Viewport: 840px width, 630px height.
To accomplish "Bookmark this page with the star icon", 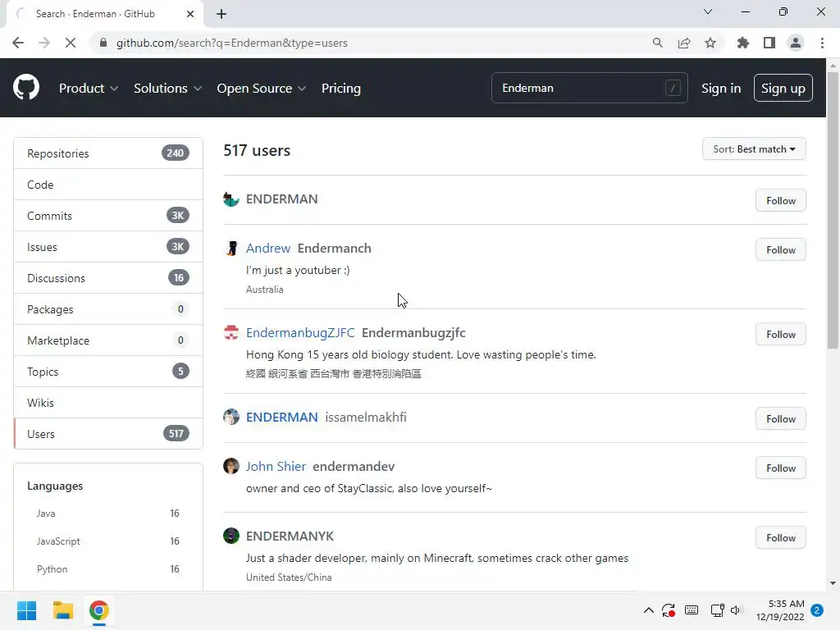I will [710, 43].
